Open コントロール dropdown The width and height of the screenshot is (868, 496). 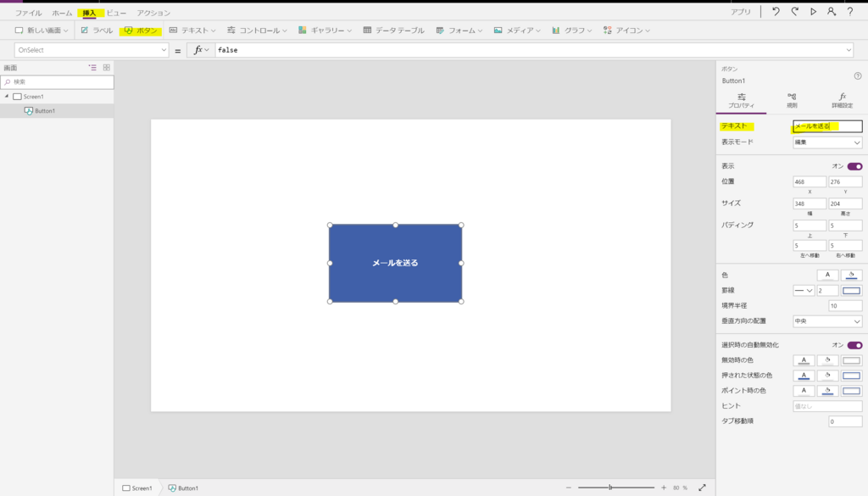tap(257, 31)
